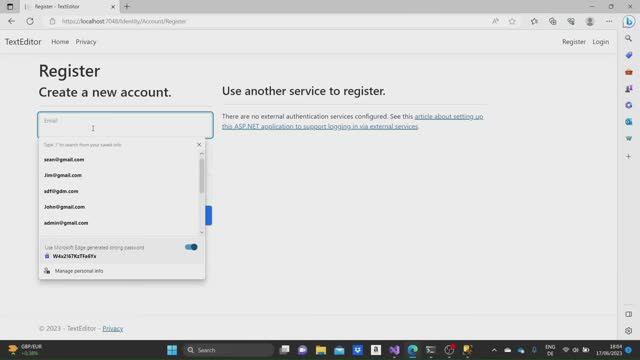Viewport: 640px width, 360px height.
Task: Show hidden system tray icons chevron
Action: (x=494, y=350)
